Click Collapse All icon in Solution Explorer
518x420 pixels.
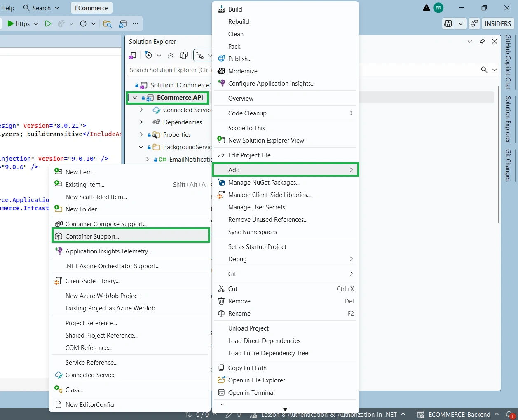click(x=171, y=55)
